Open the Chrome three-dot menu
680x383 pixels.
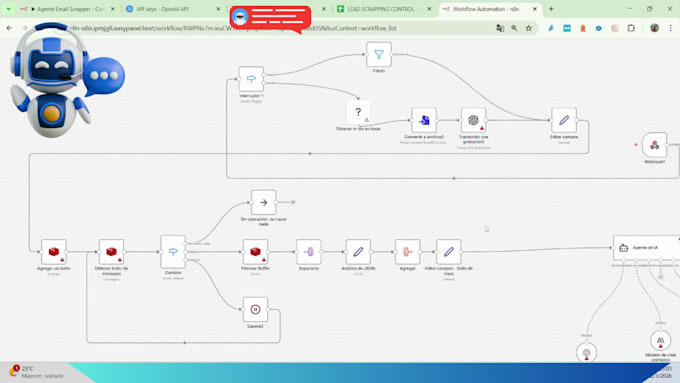click(670, 28)
